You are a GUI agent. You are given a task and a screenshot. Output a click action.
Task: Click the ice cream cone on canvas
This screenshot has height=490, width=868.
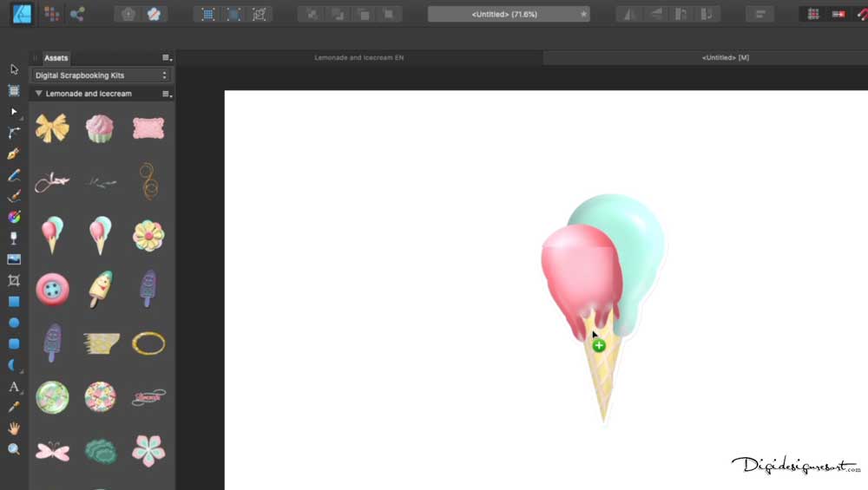(603, 309)
